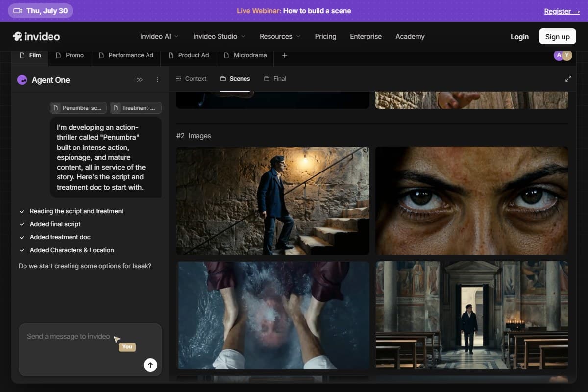Click the collaborator avatar A
588x392 pixels.
pos(559,55)
